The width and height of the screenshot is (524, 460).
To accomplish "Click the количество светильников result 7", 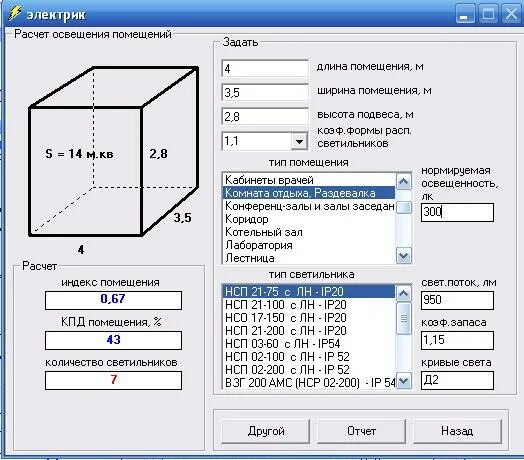I will [113, 380].
